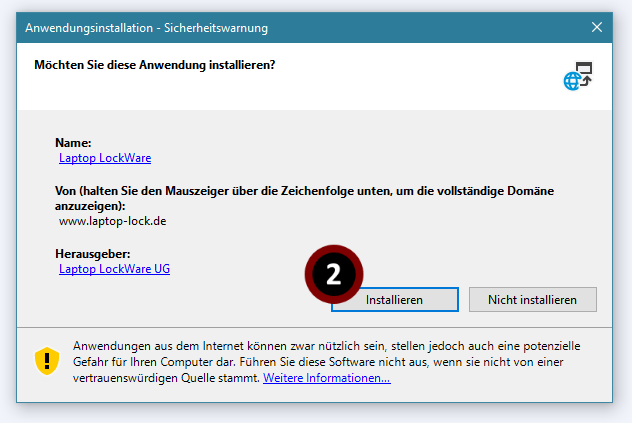Click the yellow warning shield icon
Image resolution: width=632 pixels, height=423 pixels.
47,361
